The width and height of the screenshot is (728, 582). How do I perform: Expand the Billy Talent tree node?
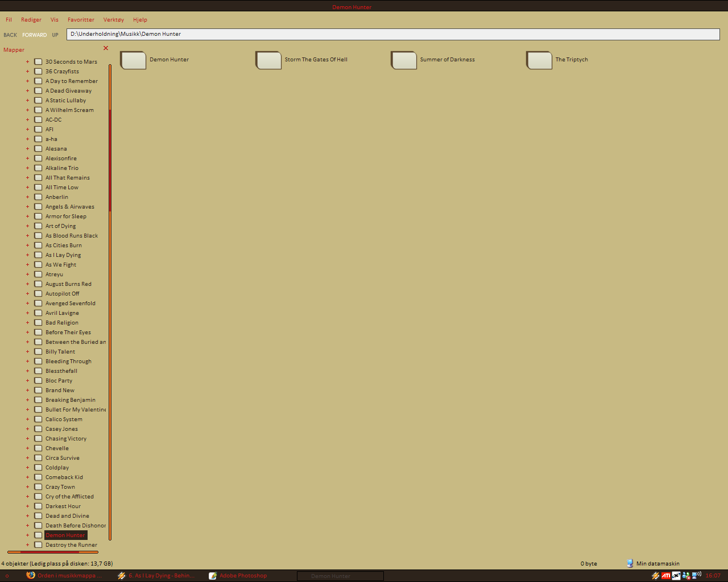tap(27, 351)
